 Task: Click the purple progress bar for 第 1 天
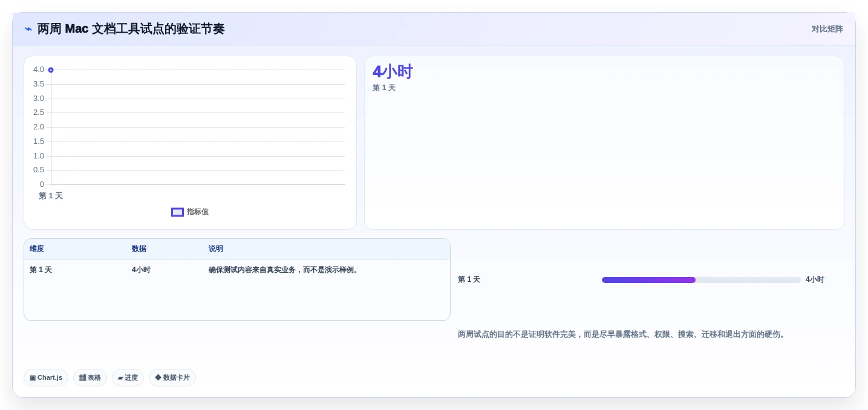click(x=648, y=280)
